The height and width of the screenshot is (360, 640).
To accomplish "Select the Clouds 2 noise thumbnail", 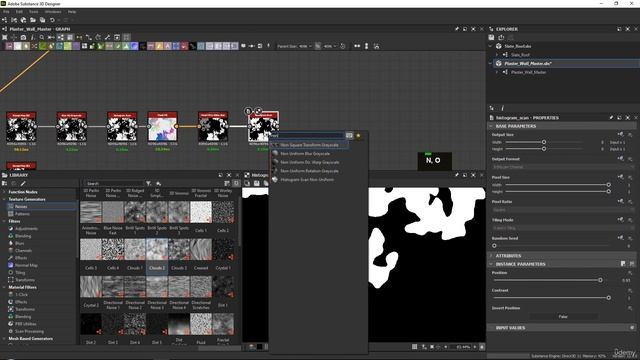I will pos(157,250).
